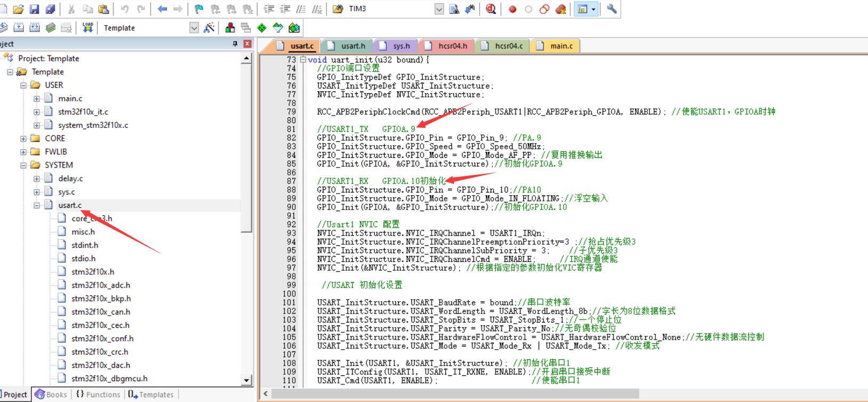Collapse the SYSTEM group

[x=23, y=165]
